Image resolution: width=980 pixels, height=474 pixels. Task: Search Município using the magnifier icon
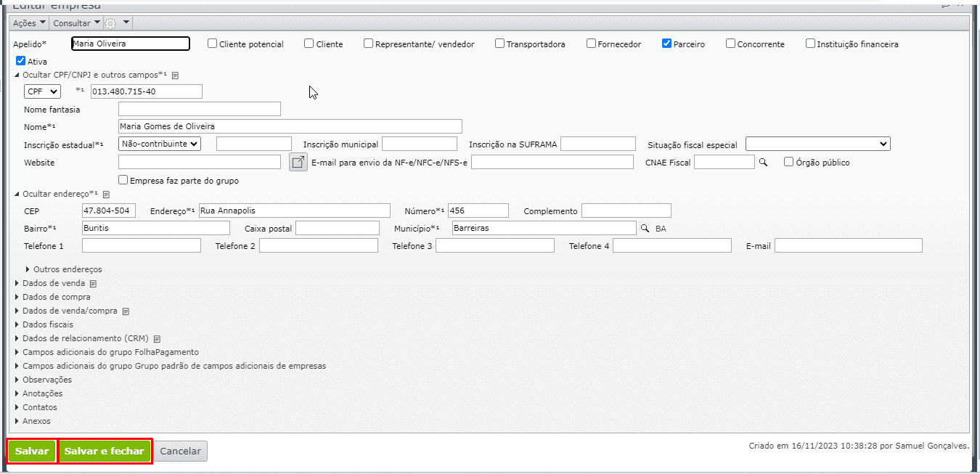pos(644,229)
